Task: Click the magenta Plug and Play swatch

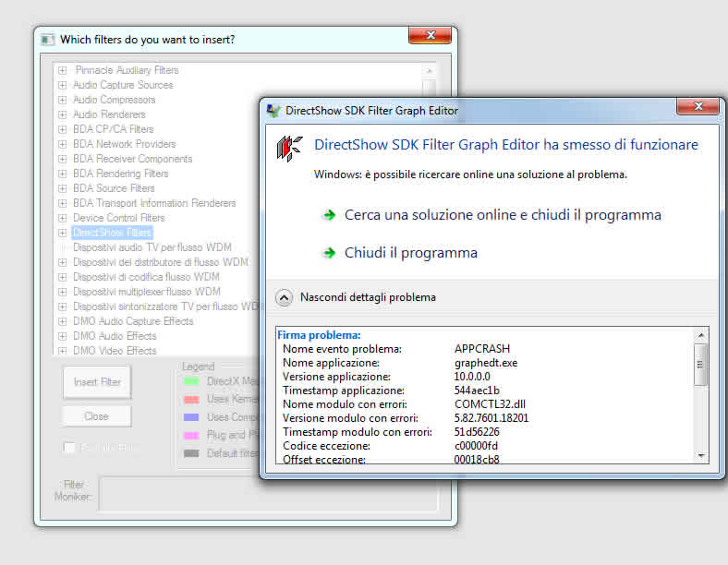Action: click(x=191, y=435)
